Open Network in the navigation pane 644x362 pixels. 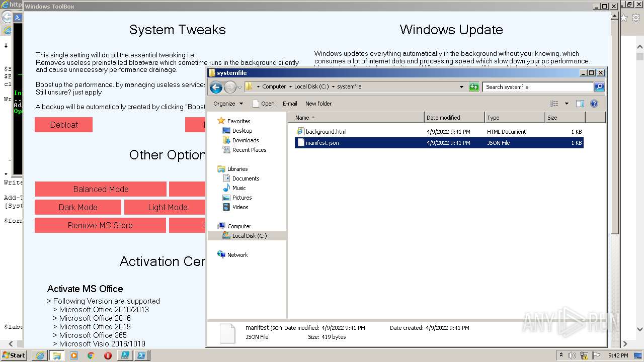[237, 255]
